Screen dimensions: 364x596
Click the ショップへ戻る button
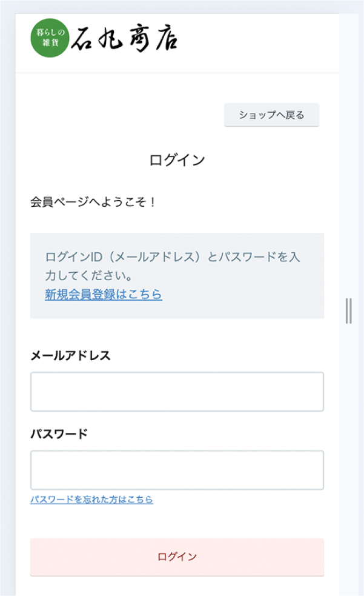click(x=271, y=115)
